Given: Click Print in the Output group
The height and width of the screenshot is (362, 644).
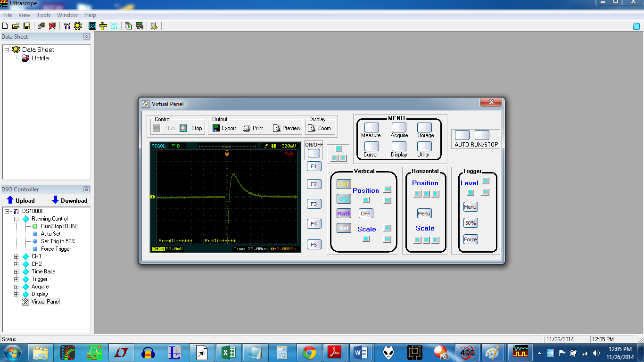Looking at the screenshot, I should [x=253, y=128].
